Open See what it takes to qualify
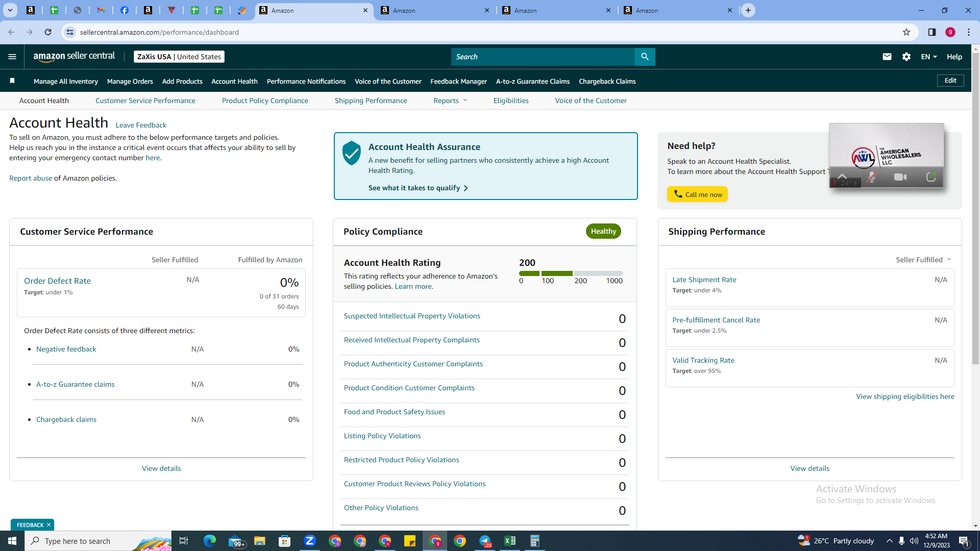The width and height of the screenshot is (980, 551). coord(418,188)
